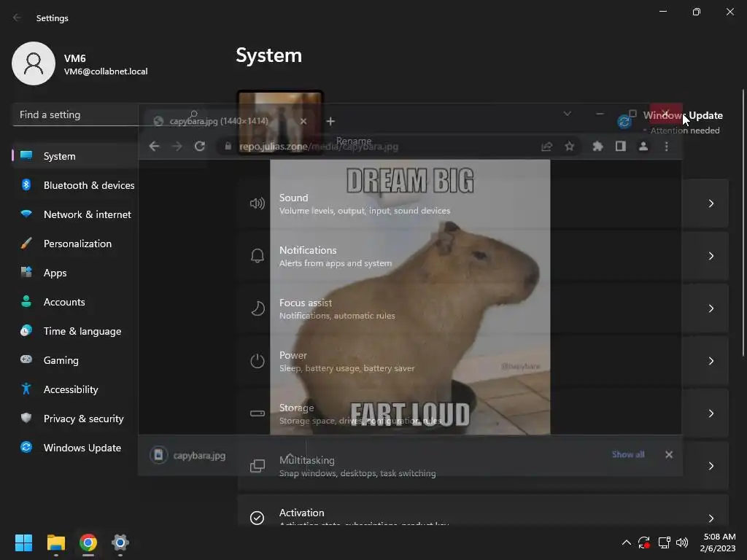
Task: Click the network icon in system tray
Action: click(x=664, y=542)
